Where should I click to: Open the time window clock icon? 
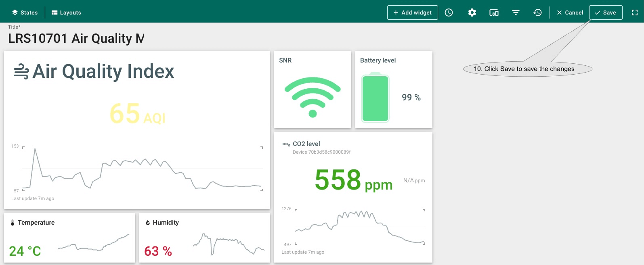(x=449, y=13)
